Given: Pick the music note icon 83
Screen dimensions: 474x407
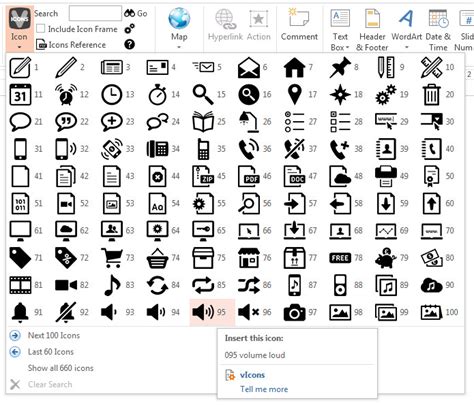Looking at the screenshot, I should click(112, 285).
